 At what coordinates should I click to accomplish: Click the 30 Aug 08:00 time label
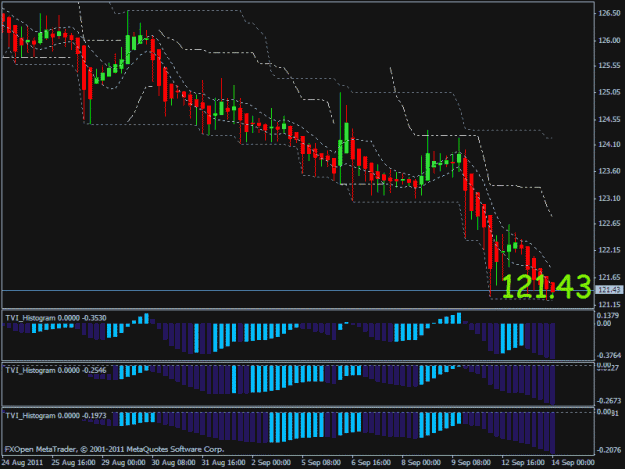coord(173,462)
